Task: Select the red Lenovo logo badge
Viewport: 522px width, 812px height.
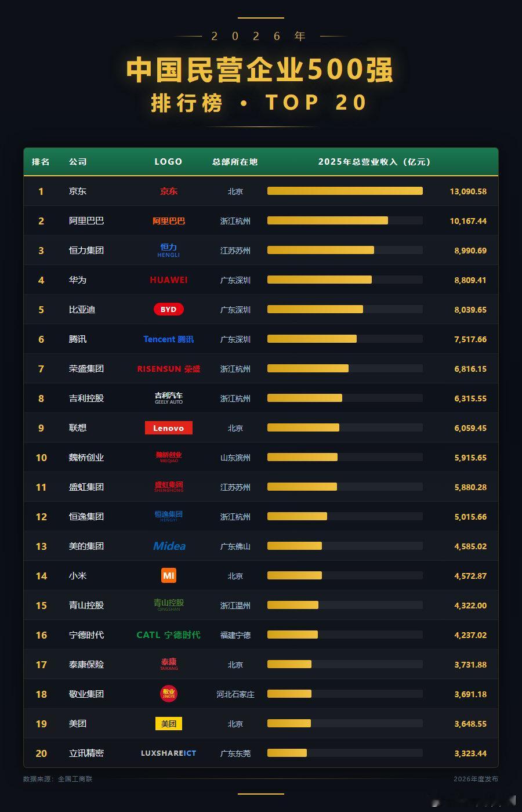Action: coord(169,428)
